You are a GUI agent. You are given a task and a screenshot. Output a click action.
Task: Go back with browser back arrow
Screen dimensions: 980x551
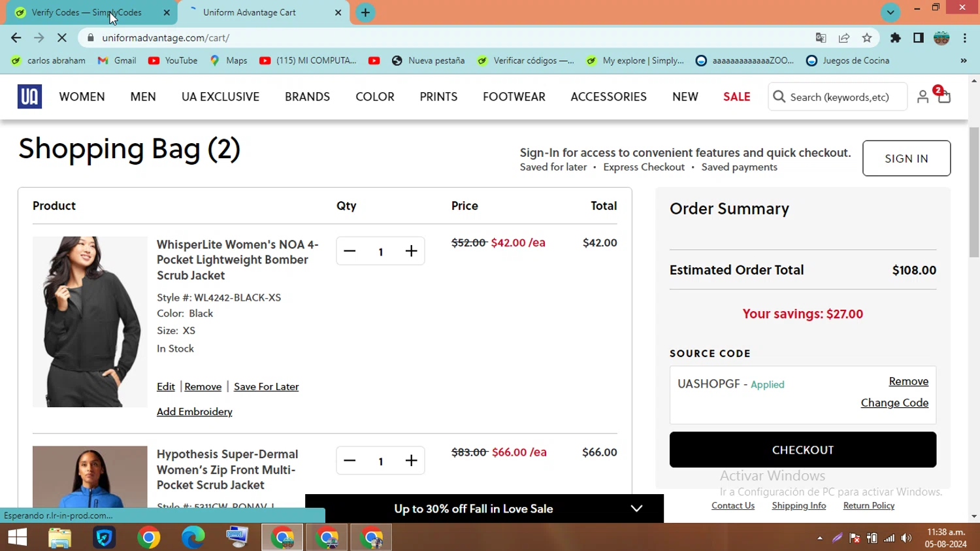pyautogui.click(x=16, y=38)
